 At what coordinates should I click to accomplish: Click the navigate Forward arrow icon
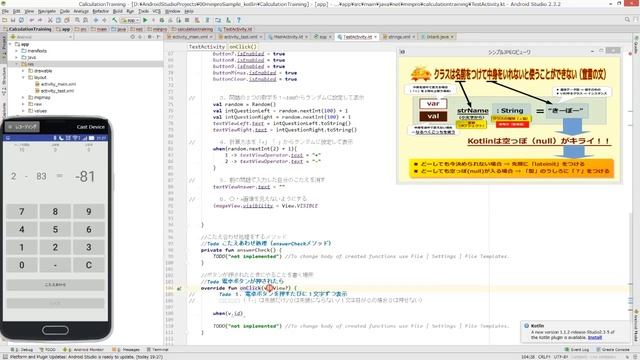(x=104, y=20)
